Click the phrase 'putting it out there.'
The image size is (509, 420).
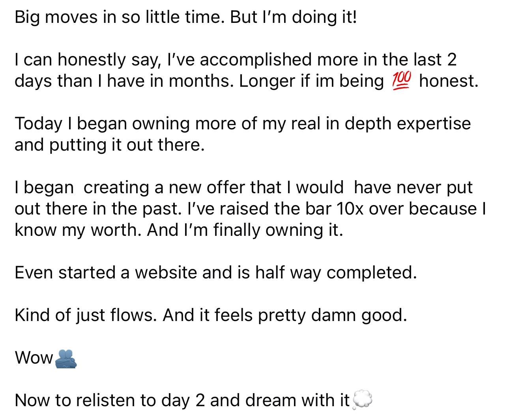127,145
